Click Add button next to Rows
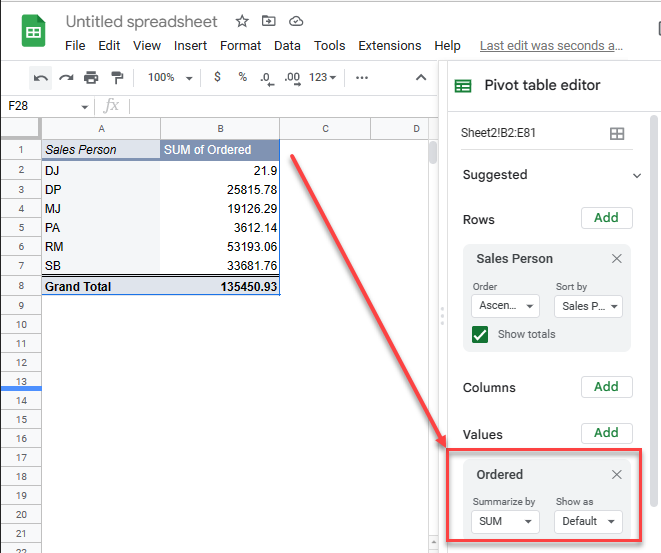Viewport: 661px width, 553px height. point(606,218)
